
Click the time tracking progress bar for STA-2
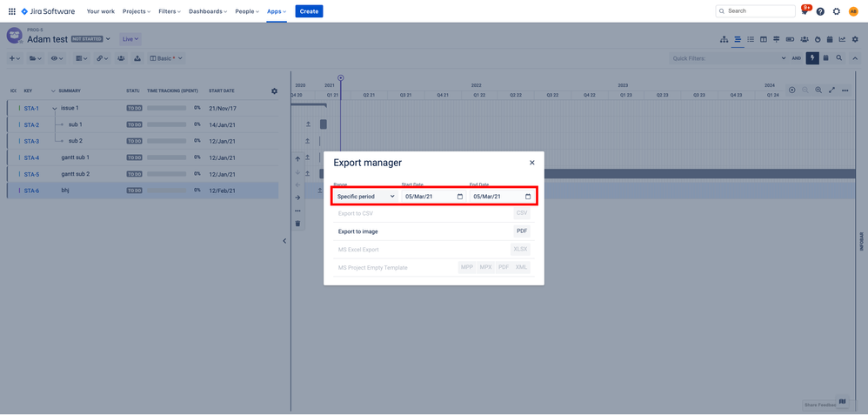pos(166,124)
